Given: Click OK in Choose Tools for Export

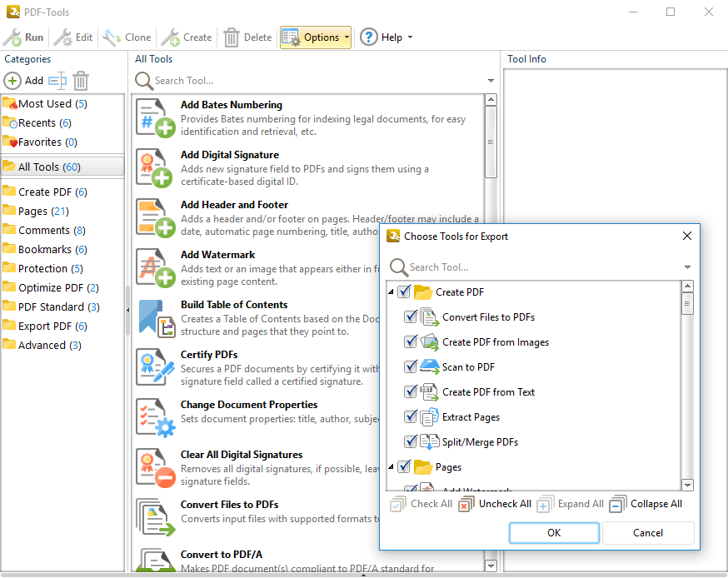Looking at the screenshot, I should tap(554, 532).
